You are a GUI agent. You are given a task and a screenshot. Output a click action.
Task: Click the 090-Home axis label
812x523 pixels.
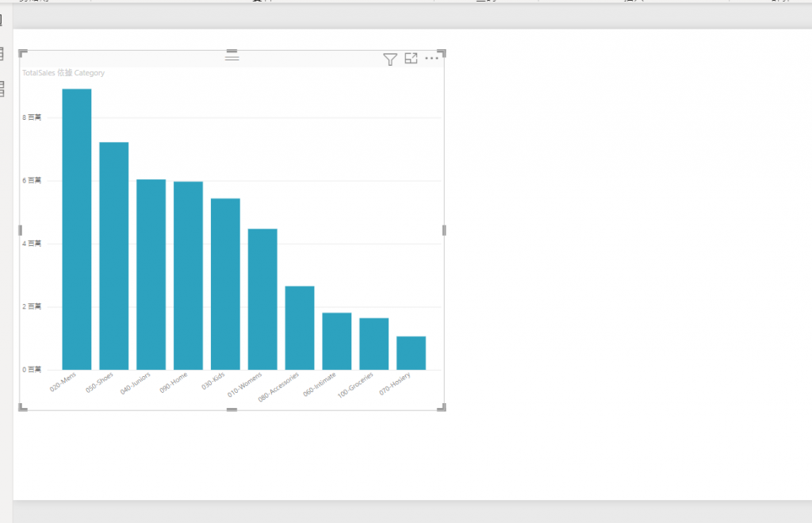point(174,383)
